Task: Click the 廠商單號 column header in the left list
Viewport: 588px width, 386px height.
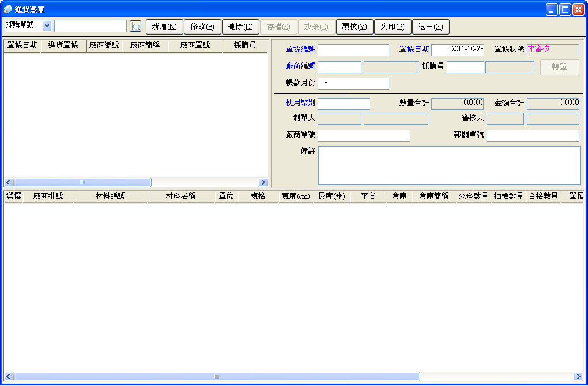Action: 195,46
